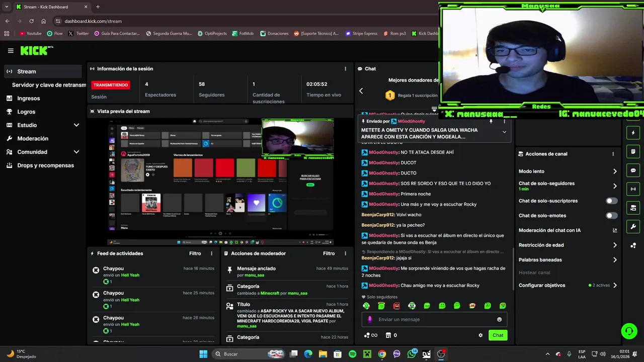This screenshot has width=644, height=362.
Task: Click BeenjaCarp912 username on 'Volví wacho' message
Action: tap(378, 215)
